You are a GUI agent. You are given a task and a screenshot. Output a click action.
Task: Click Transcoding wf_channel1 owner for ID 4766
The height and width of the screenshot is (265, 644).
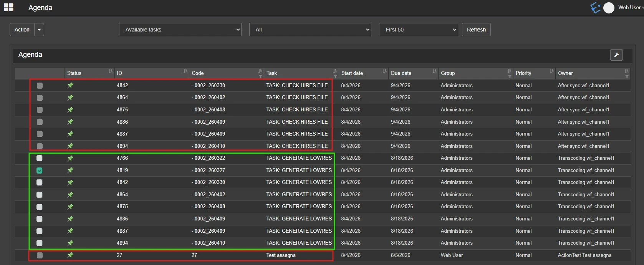(586, 158)
